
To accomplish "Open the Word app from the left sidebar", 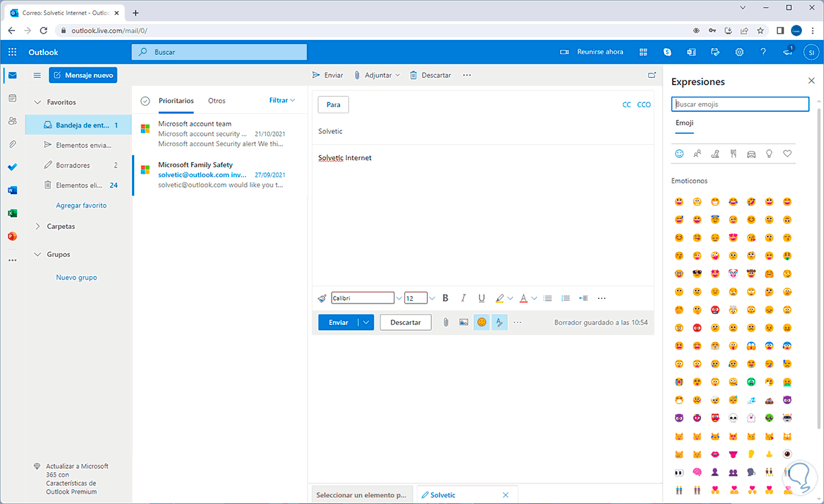I will 12,190.
